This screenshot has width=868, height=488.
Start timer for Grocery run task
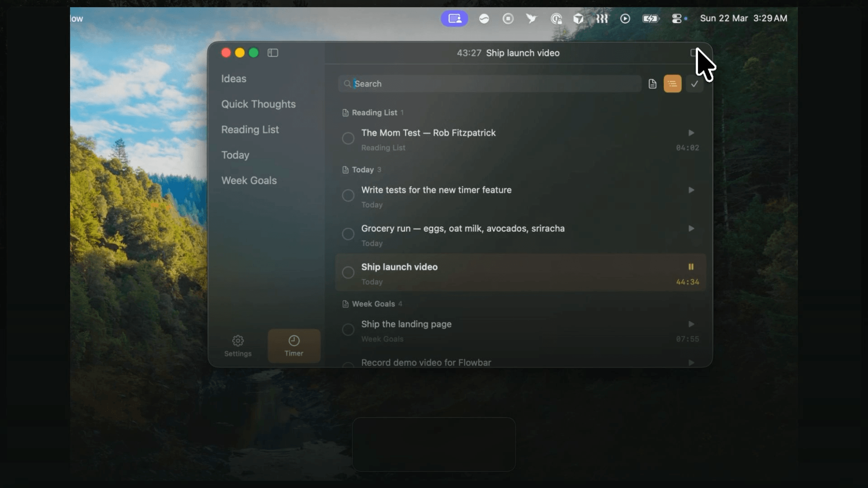pyautogui.click(x=691, y=229)
